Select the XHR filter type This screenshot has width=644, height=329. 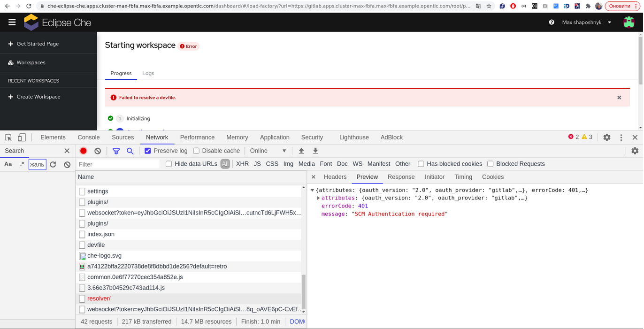[242, 164]
